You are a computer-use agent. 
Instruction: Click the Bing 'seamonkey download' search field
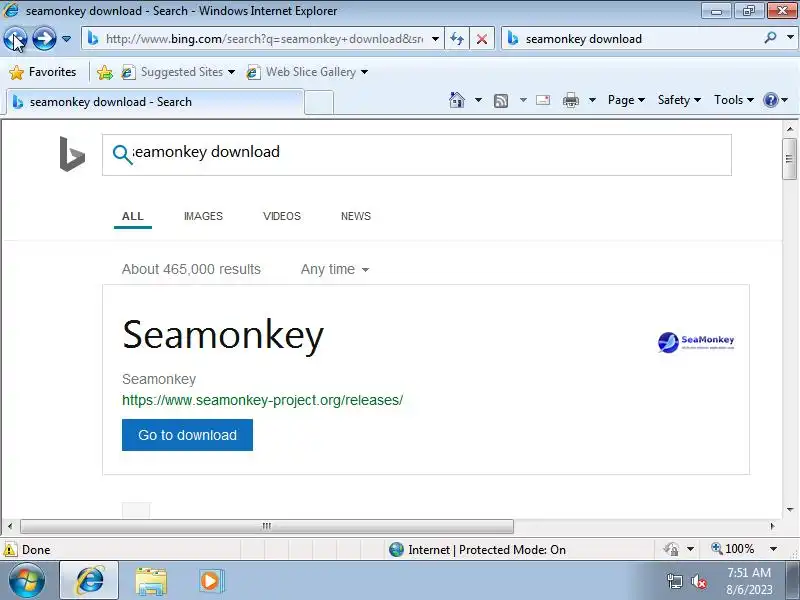(416, 155)
